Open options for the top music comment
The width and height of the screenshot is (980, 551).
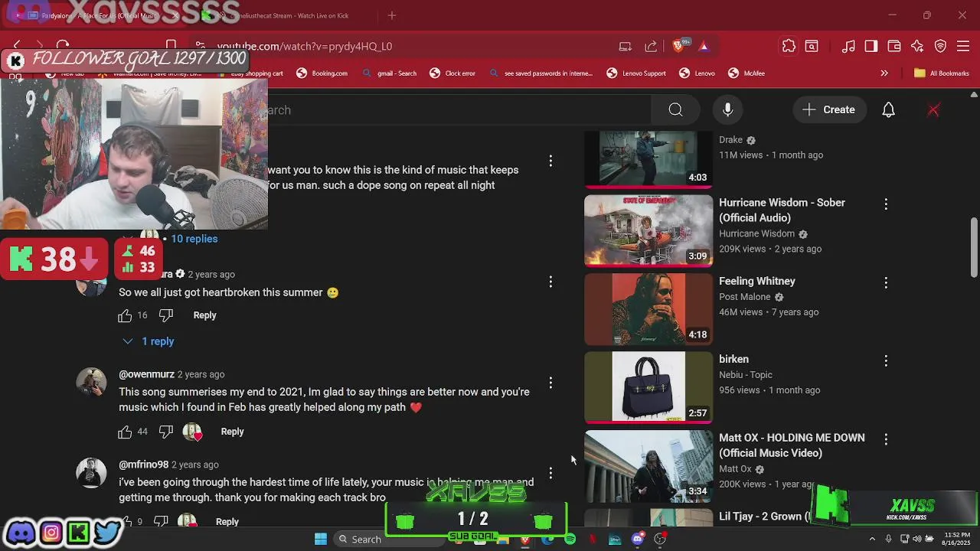[550, 161]
